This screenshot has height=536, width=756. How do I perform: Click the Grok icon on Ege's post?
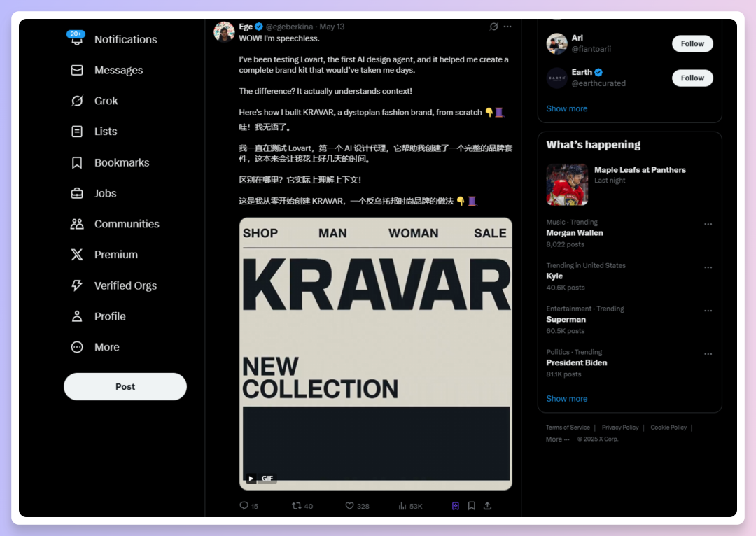[493, 27]
